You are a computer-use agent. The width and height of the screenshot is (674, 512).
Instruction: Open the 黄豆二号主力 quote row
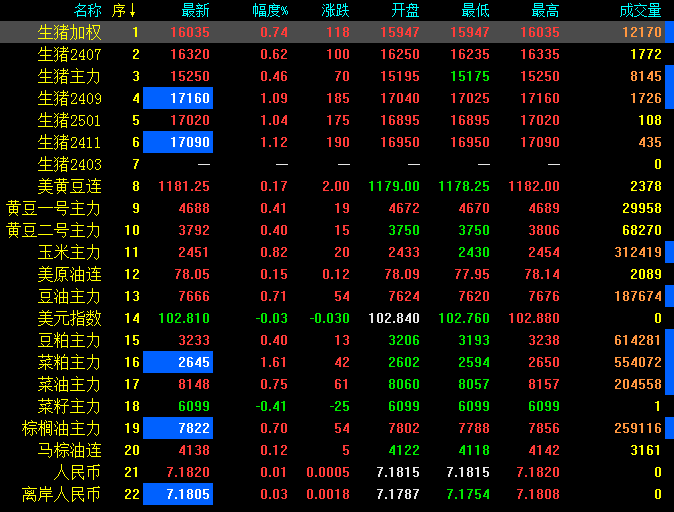click(337, 230)
